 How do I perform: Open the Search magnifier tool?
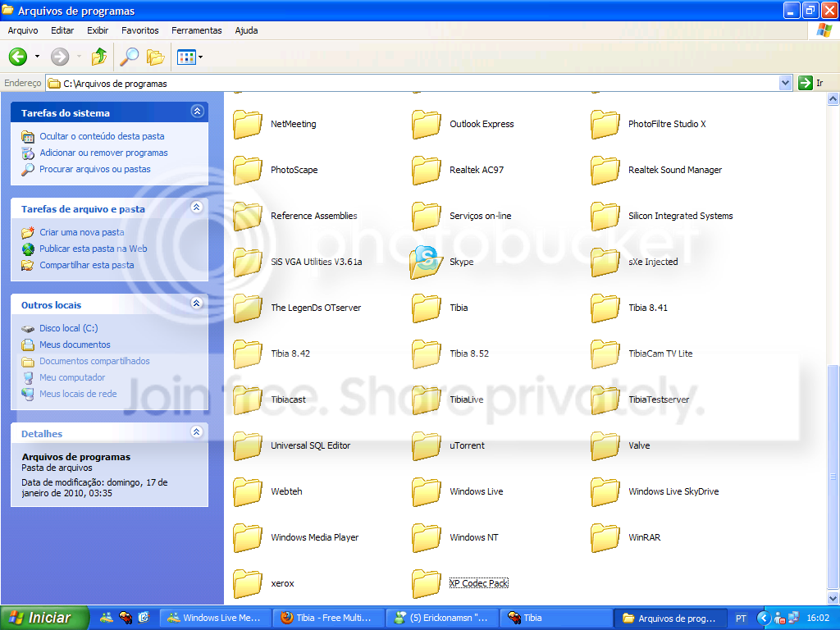point(129,57)
